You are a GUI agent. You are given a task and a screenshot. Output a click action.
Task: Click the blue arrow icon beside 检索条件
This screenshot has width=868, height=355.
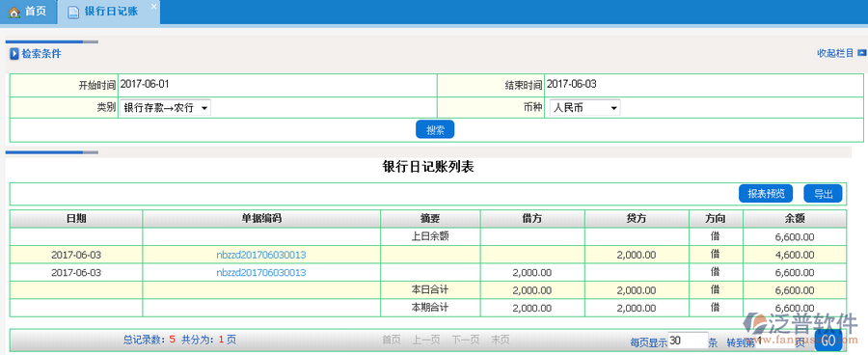click(14, 54)
